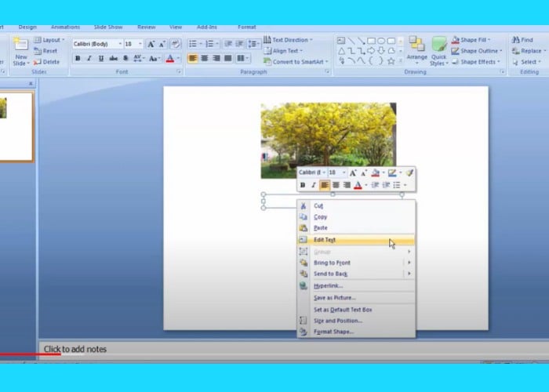Switch to the Format ribbon tab

[x=247, y=27]
